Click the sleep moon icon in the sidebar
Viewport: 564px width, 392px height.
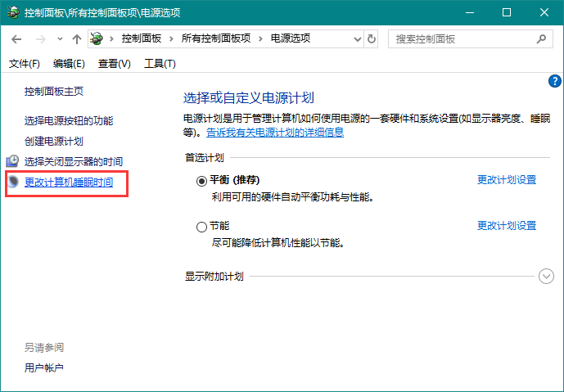[x=13, y=182]
